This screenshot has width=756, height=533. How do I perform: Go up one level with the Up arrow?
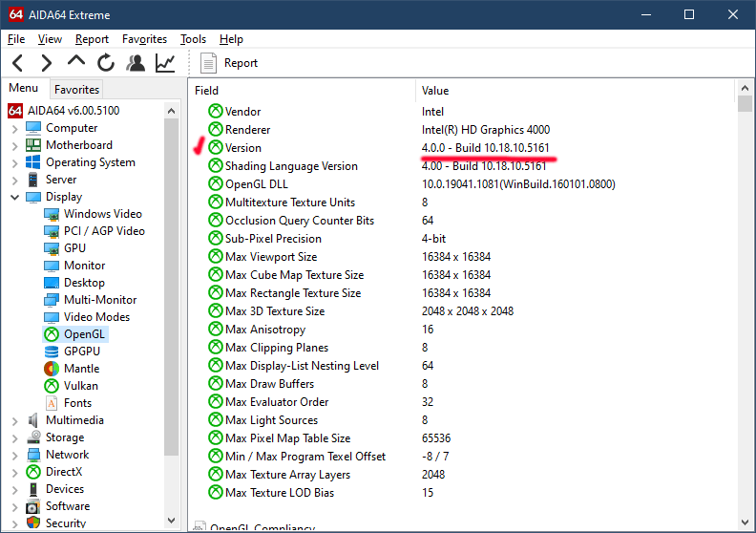[76, 61]
